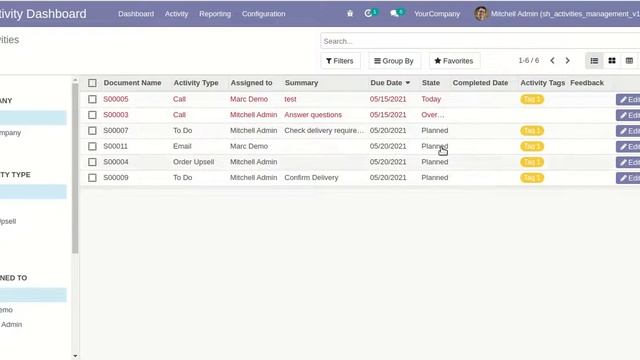
Task: Toggle select-all checkbox in table header
Action: click(92, 83)
